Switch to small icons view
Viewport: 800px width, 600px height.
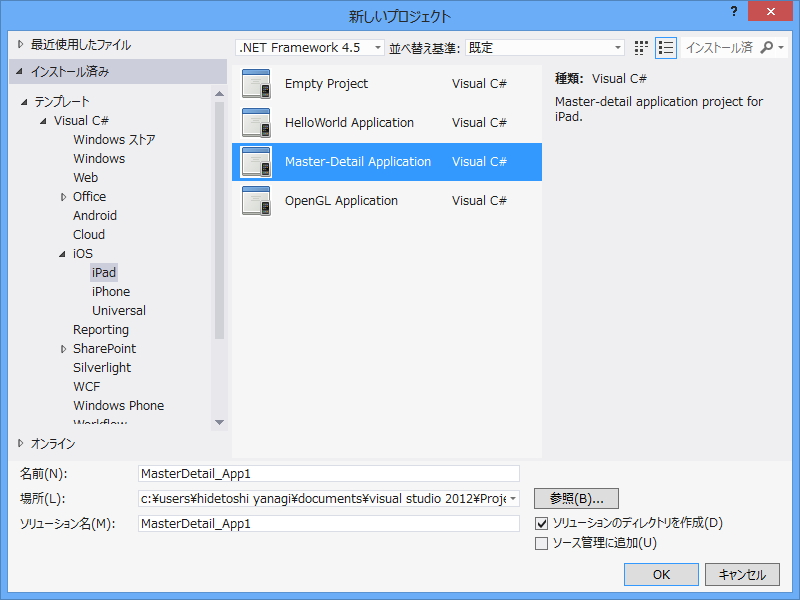tap(640, 47)
